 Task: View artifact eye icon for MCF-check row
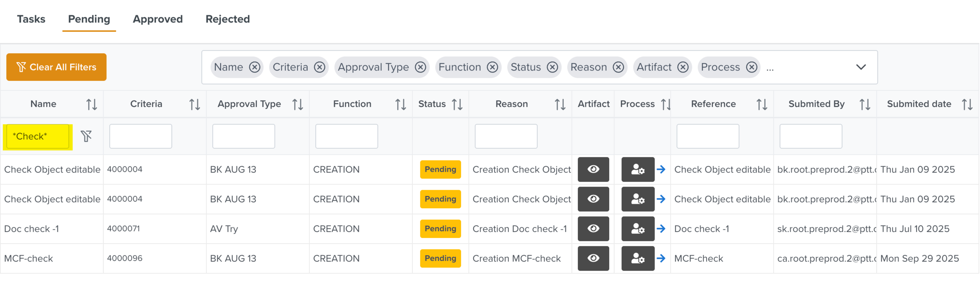tap(593, 258)
